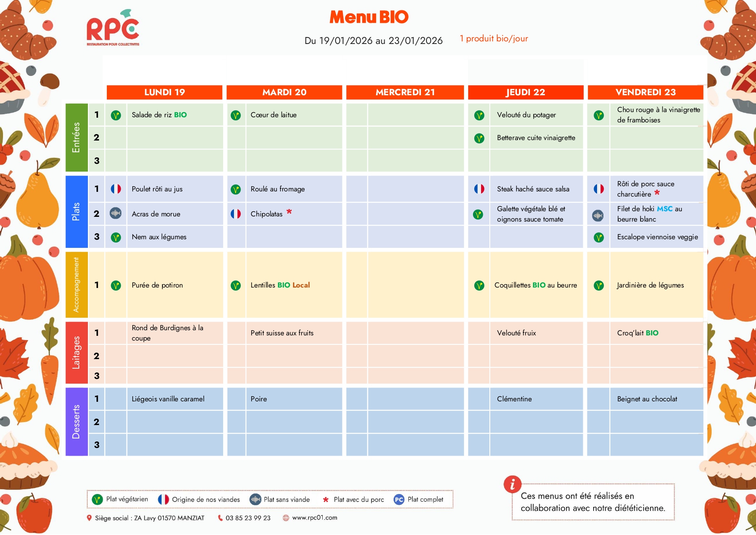Select the purple Desserts section label

[76, 422]
